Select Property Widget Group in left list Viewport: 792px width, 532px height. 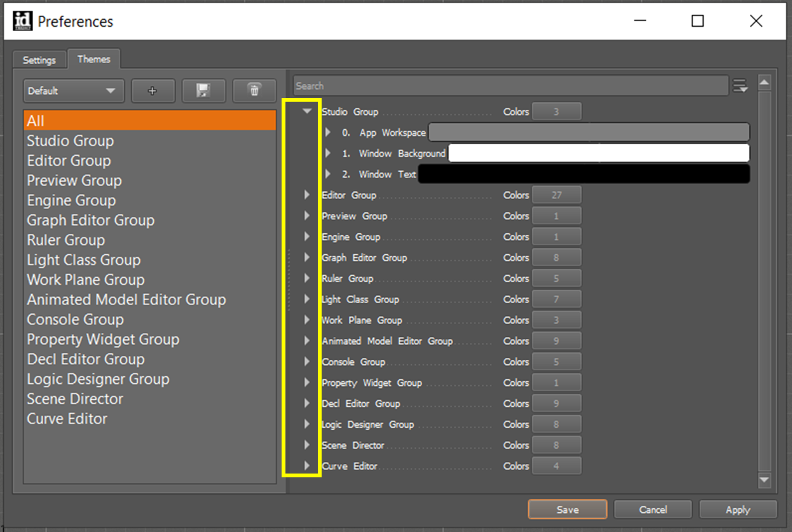point(150,339)
